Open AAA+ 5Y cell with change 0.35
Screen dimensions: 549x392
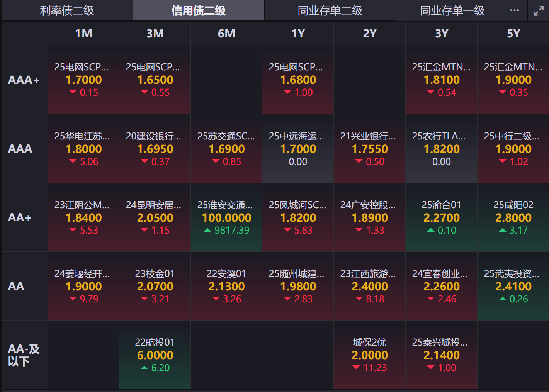tap(513, 80)
